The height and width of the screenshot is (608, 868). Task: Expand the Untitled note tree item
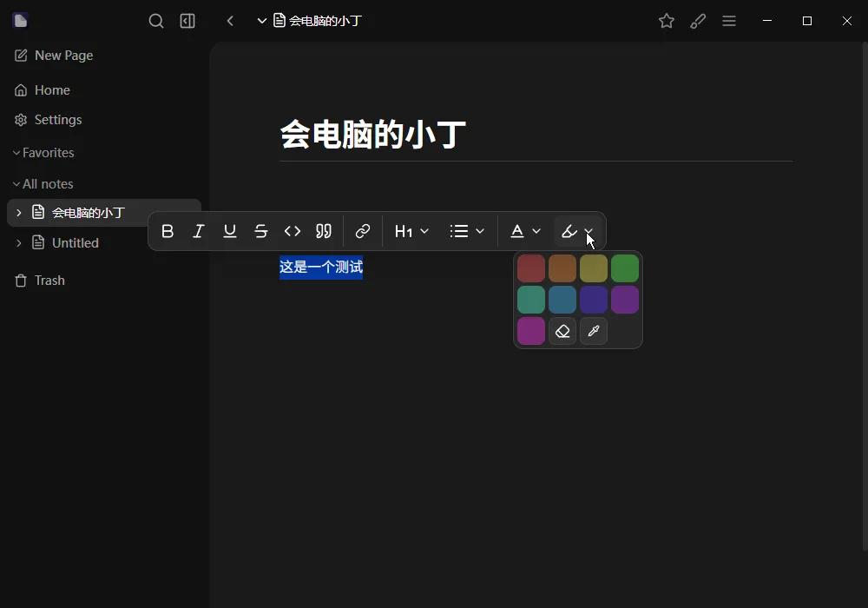[19, 243]
